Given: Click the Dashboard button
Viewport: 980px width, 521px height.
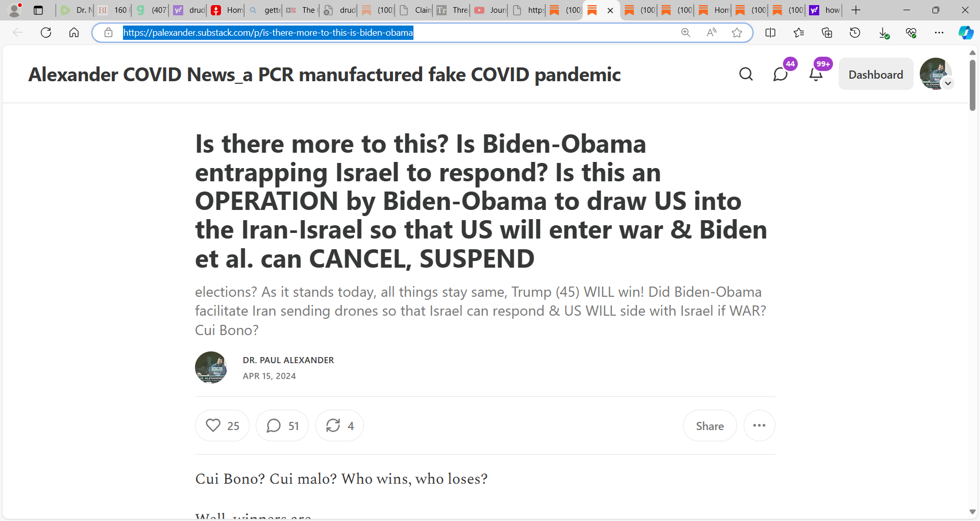Looking at the screenshot, I should [876, 75].
